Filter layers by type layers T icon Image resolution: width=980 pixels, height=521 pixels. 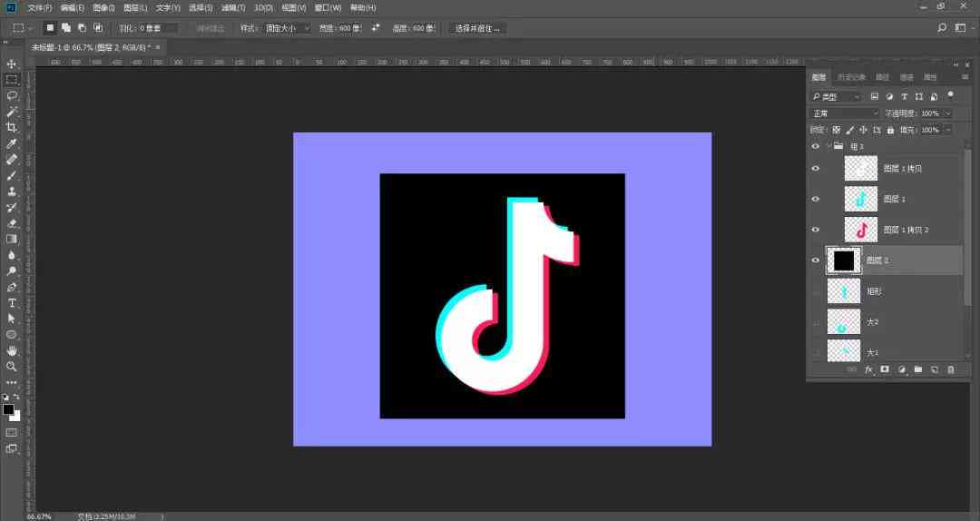pyautogui.click(x=904, y=97)
